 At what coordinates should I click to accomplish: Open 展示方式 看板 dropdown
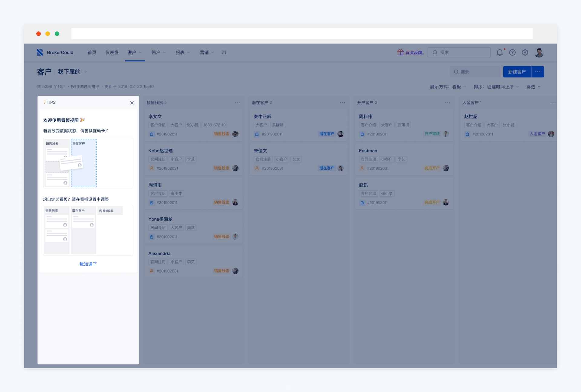(448, 87)
